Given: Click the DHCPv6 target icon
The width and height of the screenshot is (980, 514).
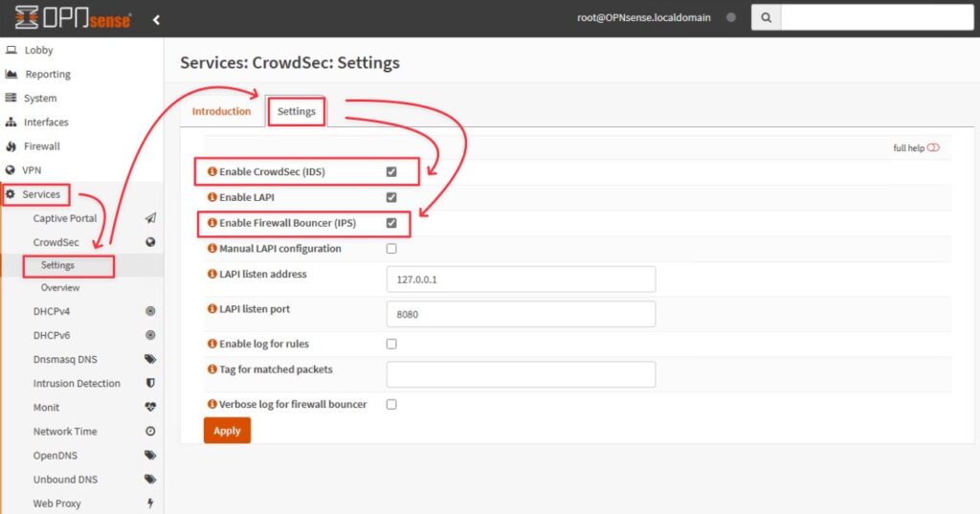Looking at the screenshot, I should [x=150, y=335].
